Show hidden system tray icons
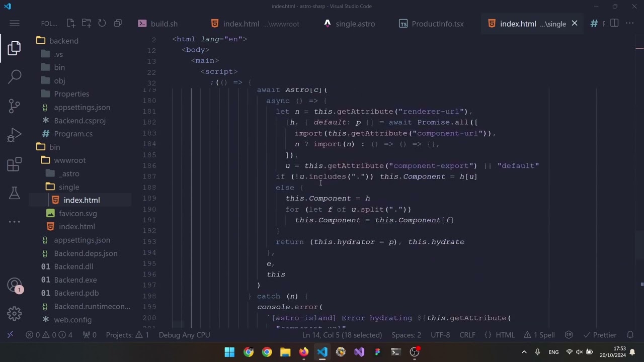 [x=524, y=352]
